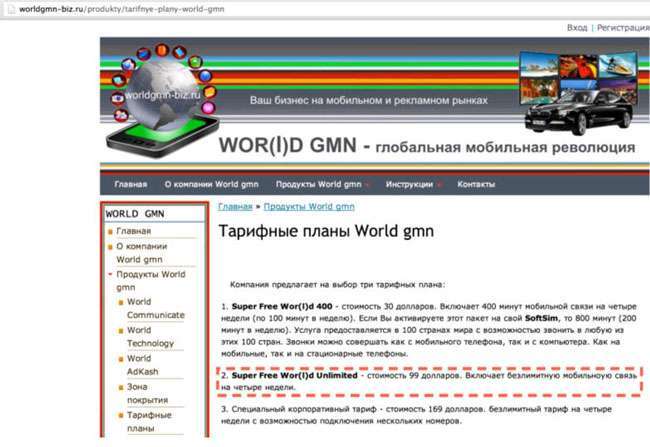
Task: Click the bullet icon beside sidebar Главная
Action: 110,232
